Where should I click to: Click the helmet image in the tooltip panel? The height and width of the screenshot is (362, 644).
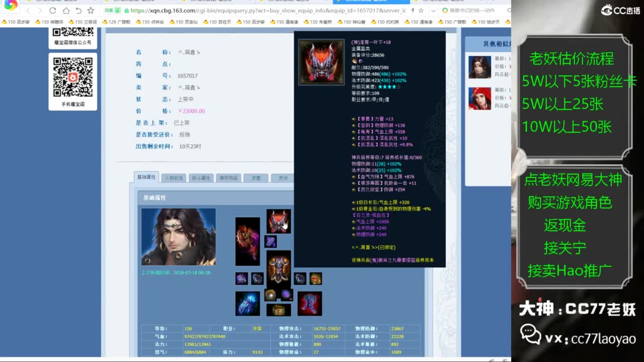[x=321, y=62]
